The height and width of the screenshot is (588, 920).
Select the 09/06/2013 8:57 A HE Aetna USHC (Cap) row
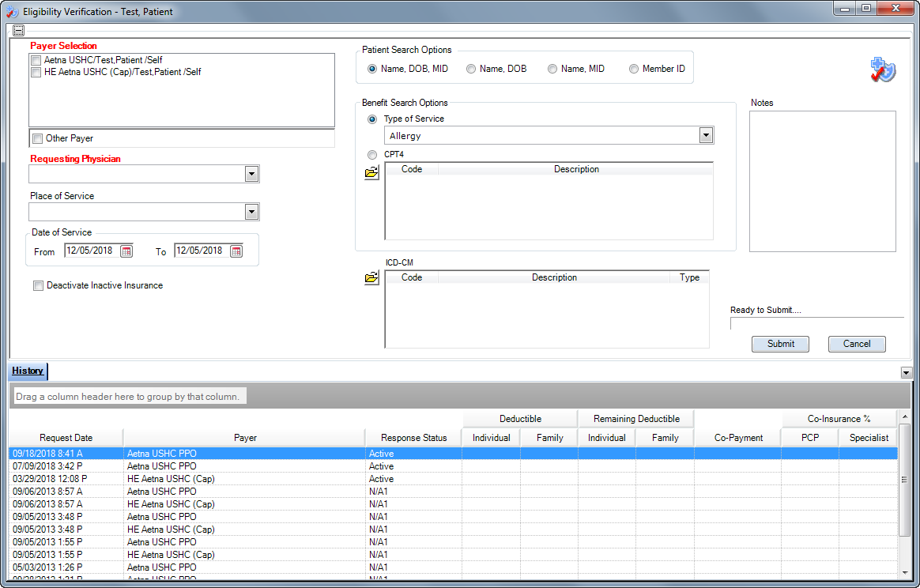pyautogui.click(x=453, y=504)
